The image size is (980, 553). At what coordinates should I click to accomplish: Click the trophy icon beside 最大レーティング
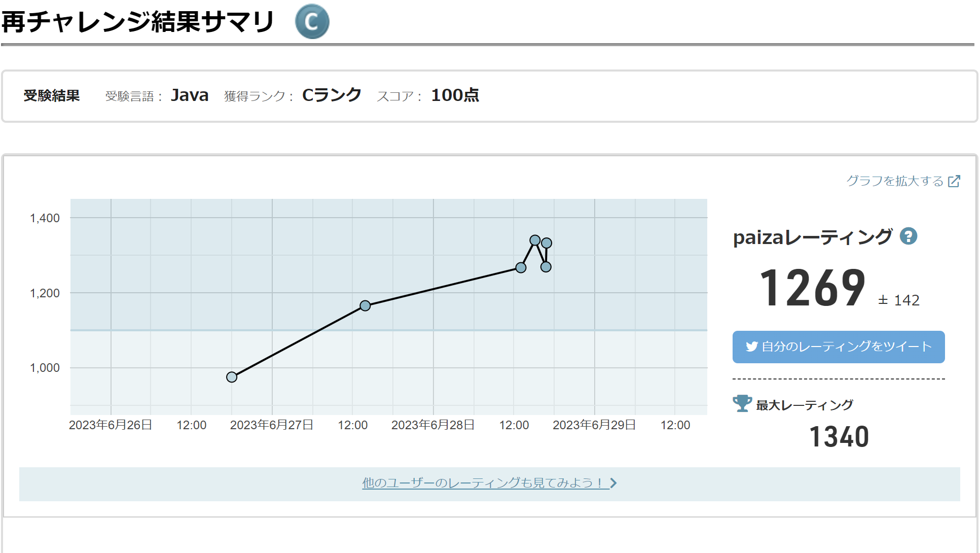742,404
